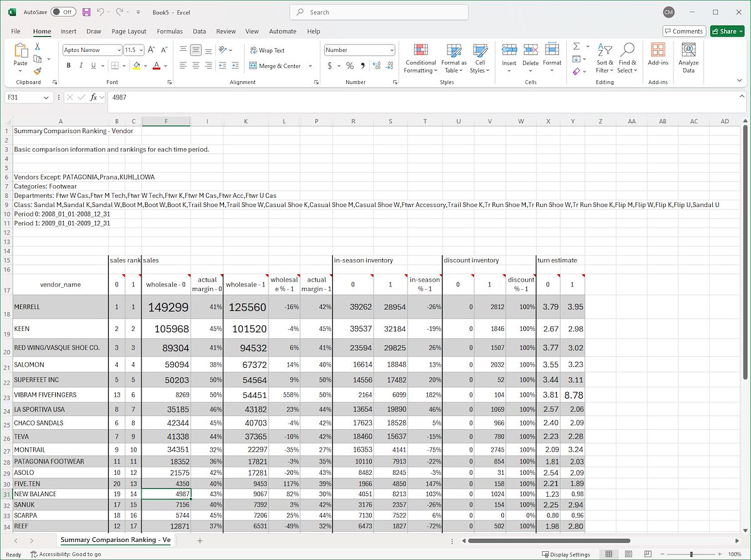Click the Format Painter brush icon

(38, 71)
